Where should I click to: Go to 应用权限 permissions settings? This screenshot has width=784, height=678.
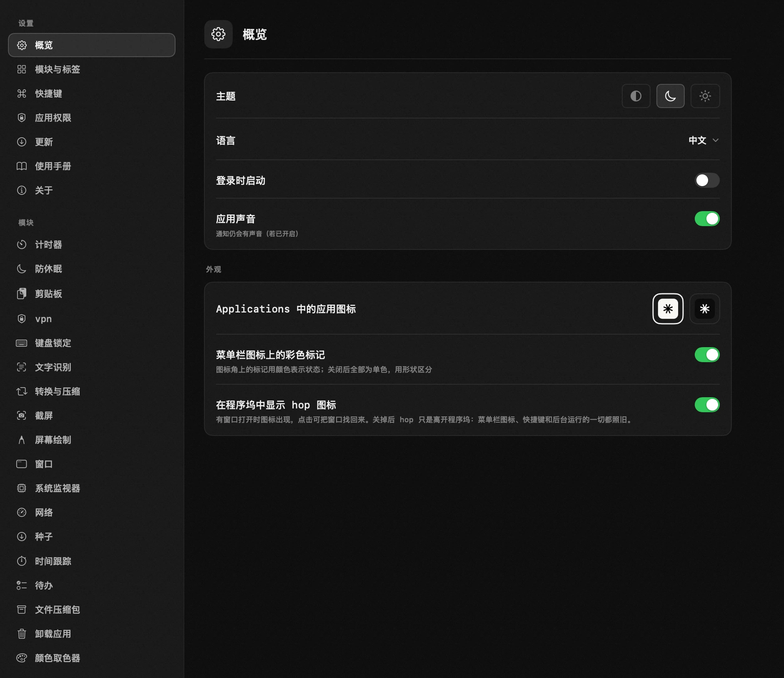click(x=92, y=118)
